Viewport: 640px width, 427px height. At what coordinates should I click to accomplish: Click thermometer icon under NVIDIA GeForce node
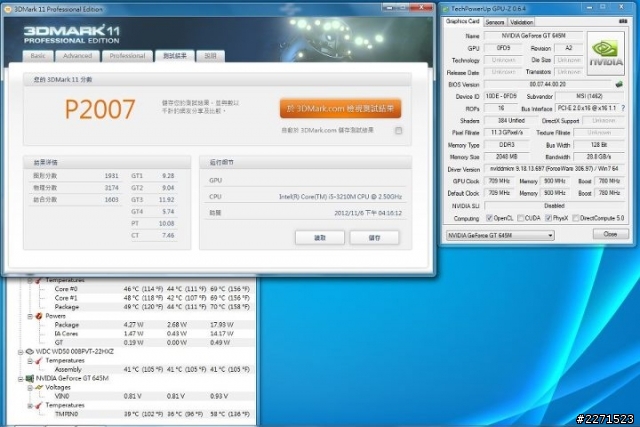click(39, 405)
